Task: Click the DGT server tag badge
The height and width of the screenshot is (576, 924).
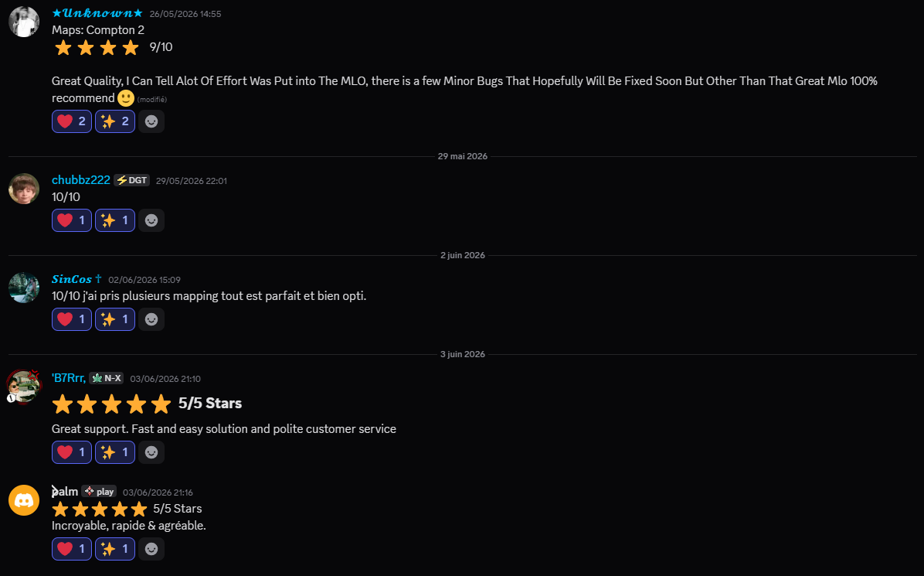Action: pyautogui.click(x=132, y=180)
